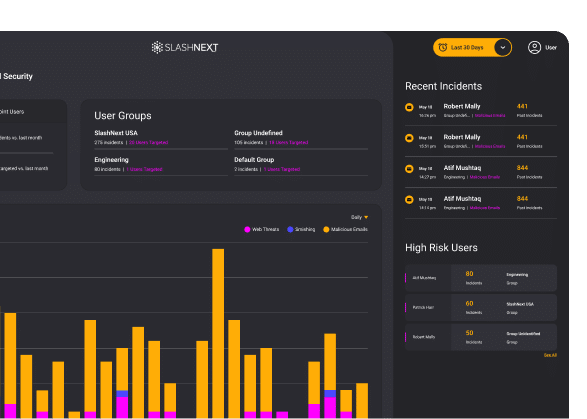Click the 60 Incidents value for Patrick Hall
This screenshot has width=587, height=419.
click(469, 304)
